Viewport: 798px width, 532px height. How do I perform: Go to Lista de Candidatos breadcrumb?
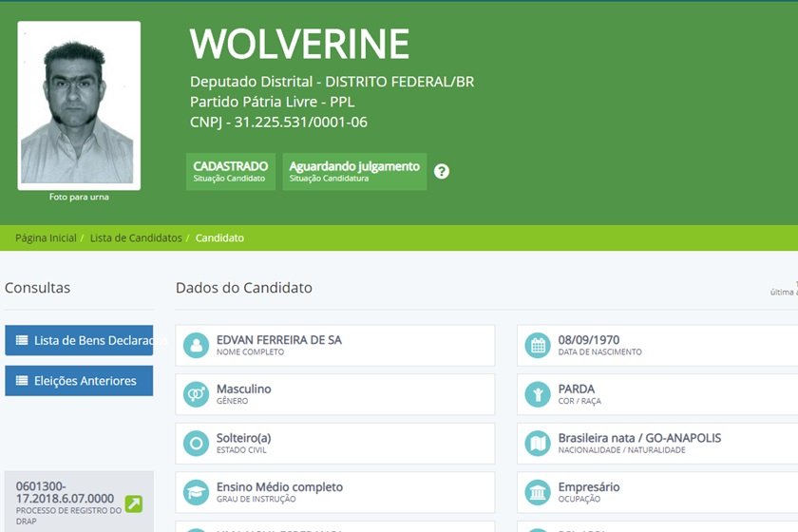[x=136, y=237]
